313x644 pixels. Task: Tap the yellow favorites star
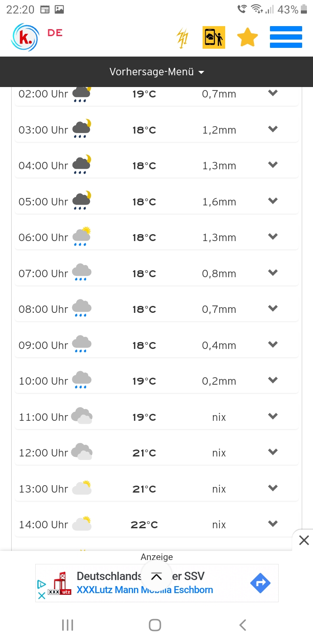click(247, 37)
